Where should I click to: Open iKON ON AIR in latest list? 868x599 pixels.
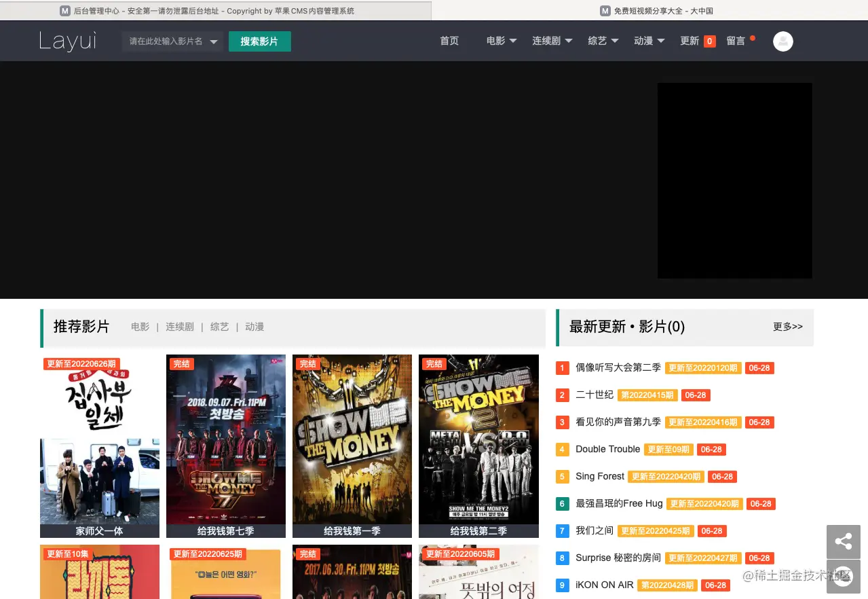click(x=605, y=585)
